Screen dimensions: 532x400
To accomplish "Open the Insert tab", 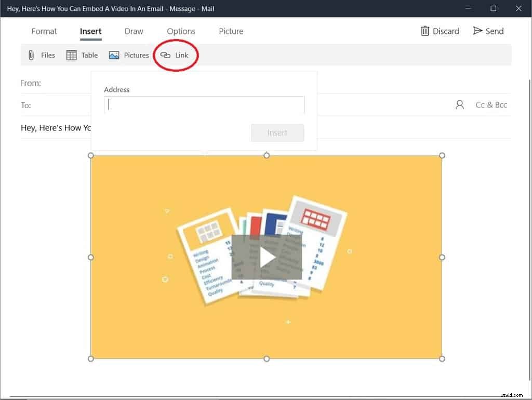I will coord(90,31).
